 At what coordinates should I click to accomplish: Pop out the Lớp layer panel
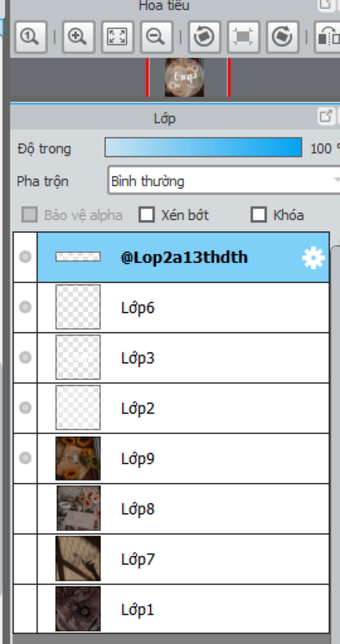326,117
